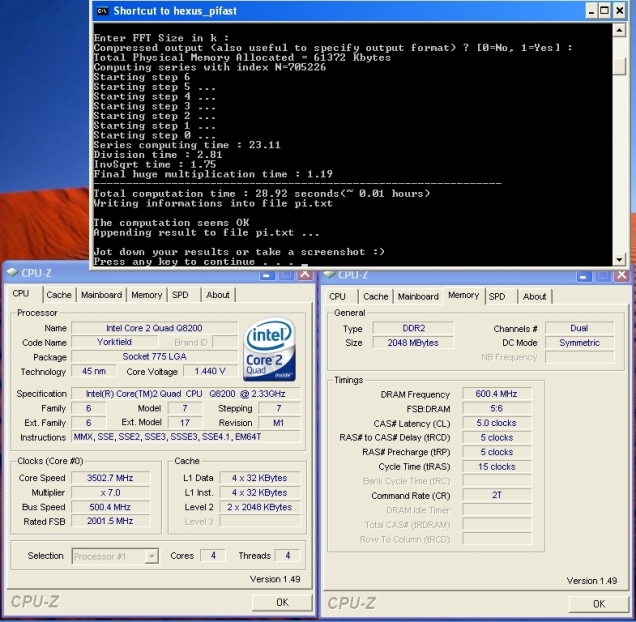
Task: Click the DC Mode value Symmetric
Action: click(580, 342)
